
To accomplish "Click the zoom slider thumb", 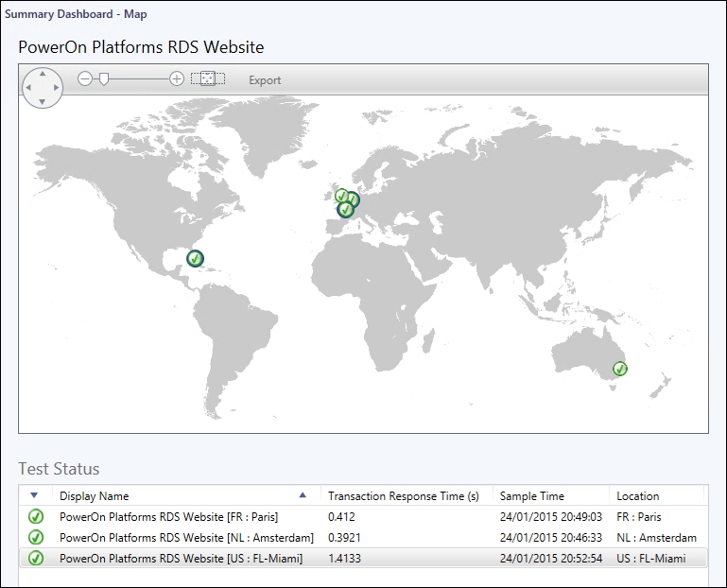I will pos(104,79).
